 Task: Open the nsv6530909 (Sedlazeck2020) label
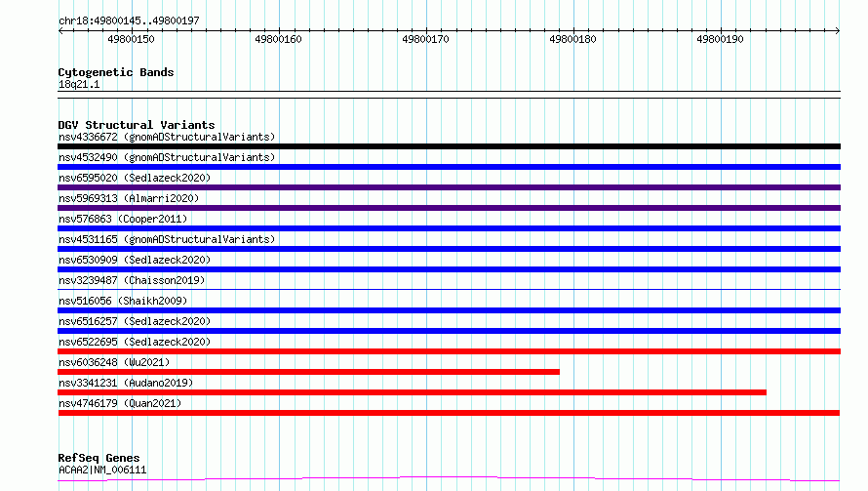tap(135, 260)
